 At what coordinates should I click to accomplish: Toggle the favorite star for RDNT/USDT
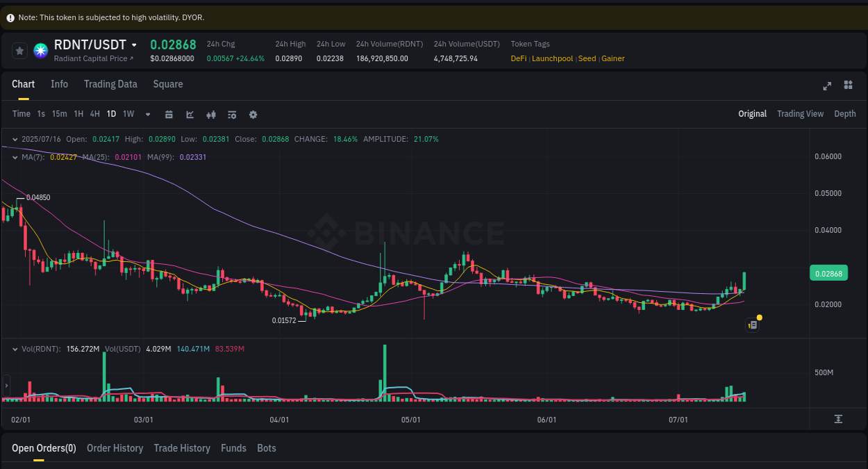(19, 50)
